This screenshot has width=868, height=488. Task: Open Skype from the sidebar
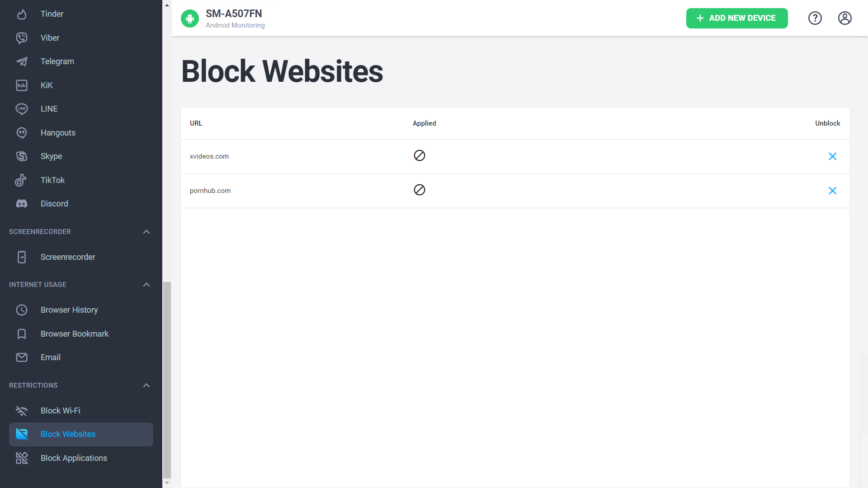[81, 156]
